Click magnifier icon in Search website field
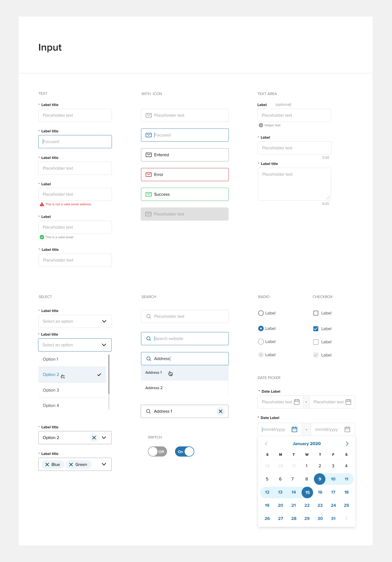392x562 pixels. pos(148,339)
